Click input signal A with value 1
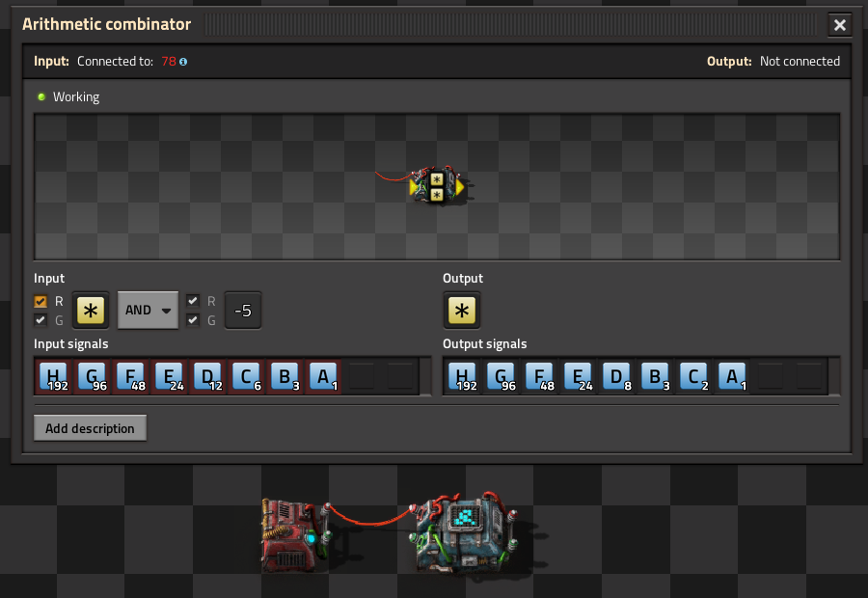 [324, 376]
